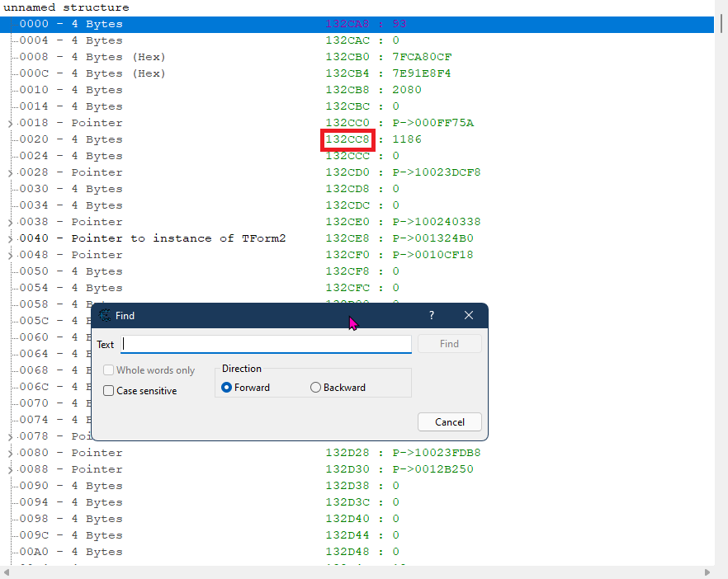Expand the 0028 Pointer tree node
This screenshot has width=728, height=579.
click(9, 172)
